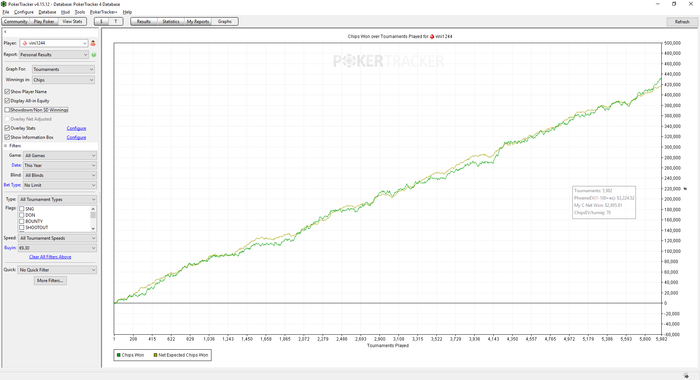Image resolution: width=700 pixels, height=380 pixels.
Task: Click the Clear All Filters Above link
Action: [50, 257]
